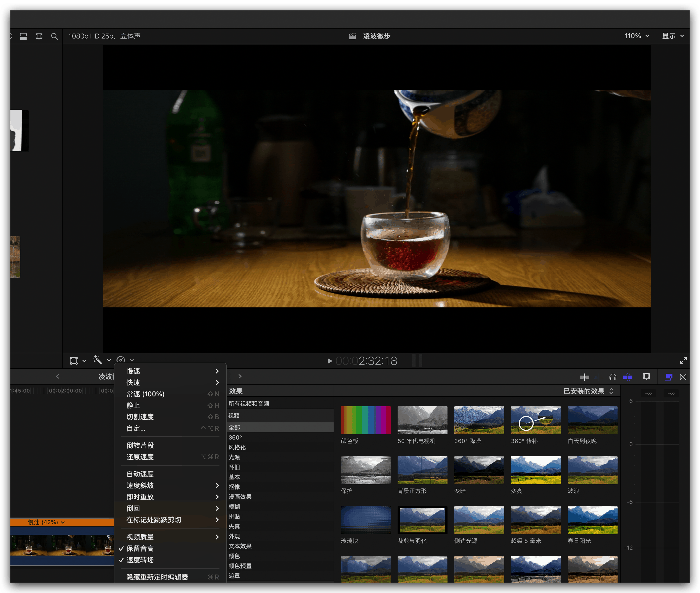The width and height of the screenshot is (700, 593).
Task: Click the enhancement magic wand icon
Action: (98, 360)
